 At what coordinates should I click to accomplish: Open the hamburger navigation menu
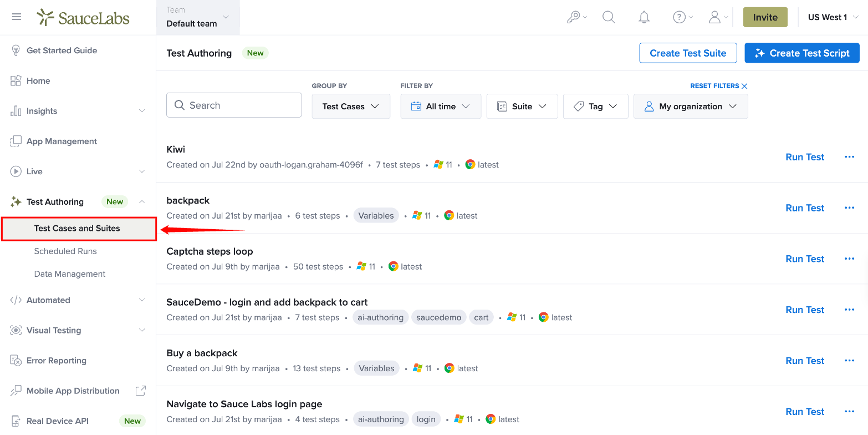(x=17, y=17)
